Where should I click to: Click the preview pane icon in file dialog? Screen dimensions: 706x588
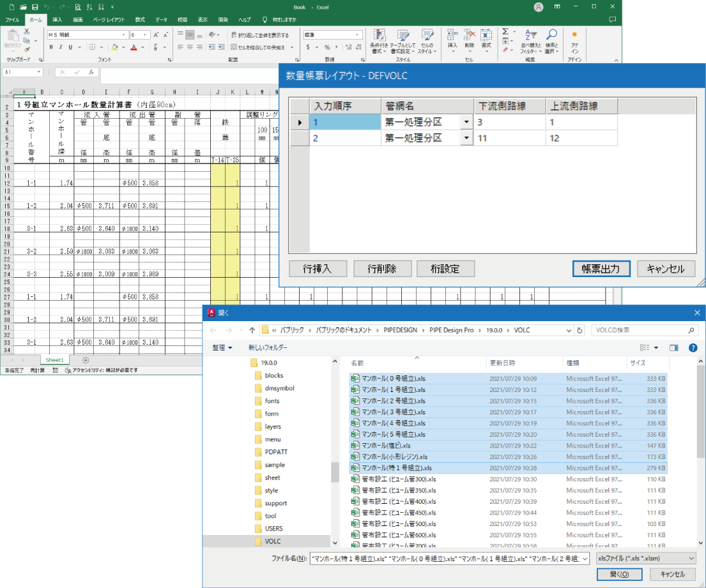click(x=673, y=348)
